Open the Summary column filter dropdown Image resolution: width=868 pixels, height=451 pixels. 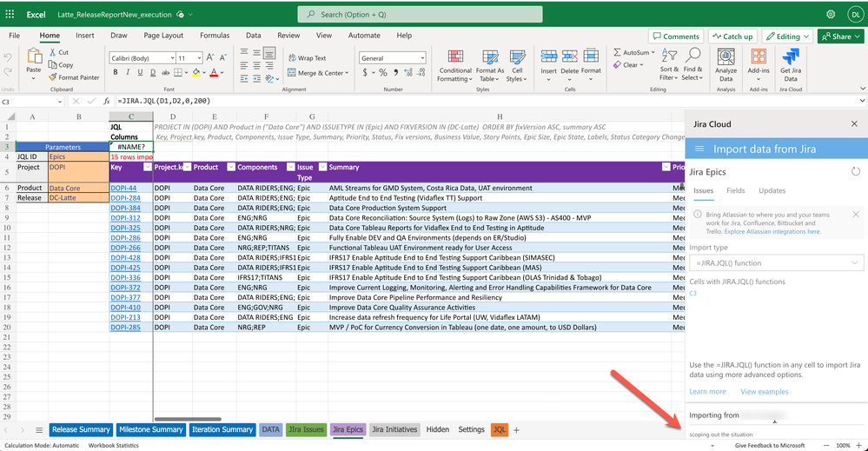coord(666,167)
